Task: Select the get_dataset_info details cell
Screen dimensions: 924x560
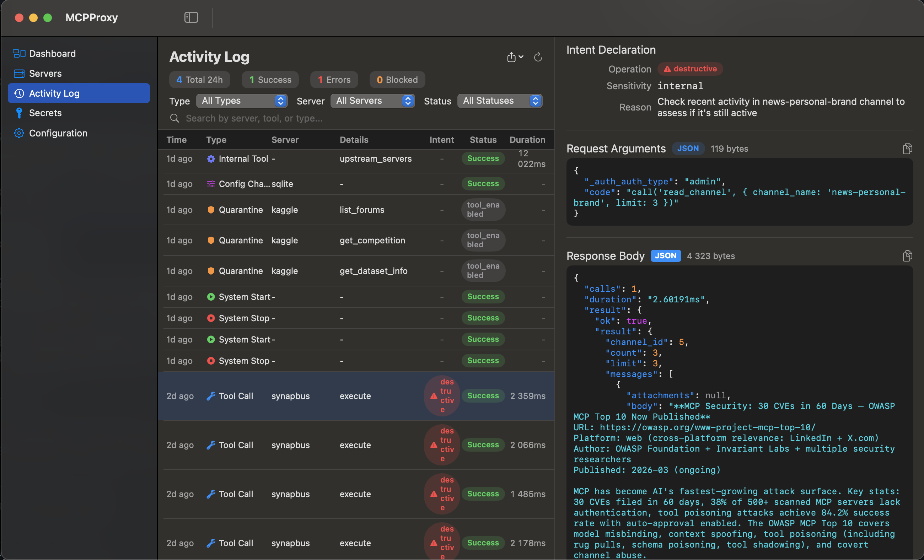Action: [x=374, y=271]
